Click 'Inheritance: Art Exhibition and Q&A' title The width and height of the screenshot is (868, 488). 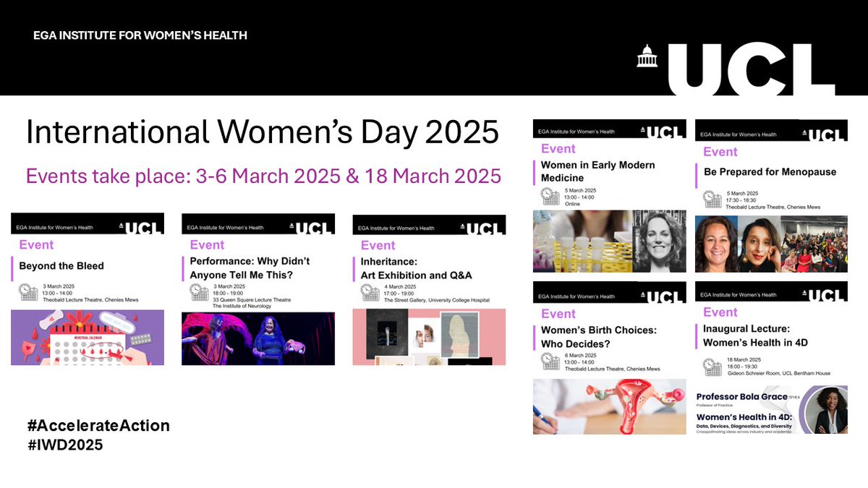point(416,267)
